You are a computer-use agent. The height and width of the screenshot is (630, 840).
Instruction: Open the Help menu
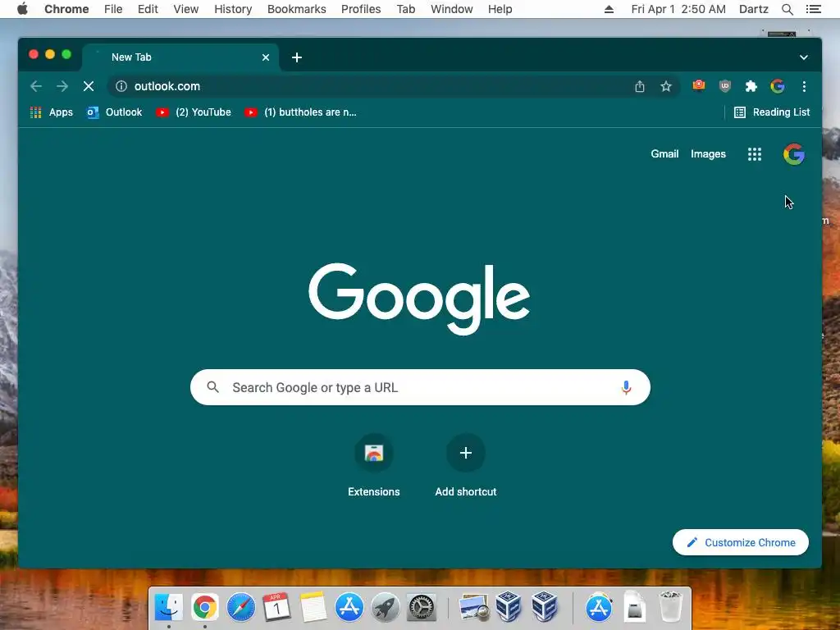[500, 9]
